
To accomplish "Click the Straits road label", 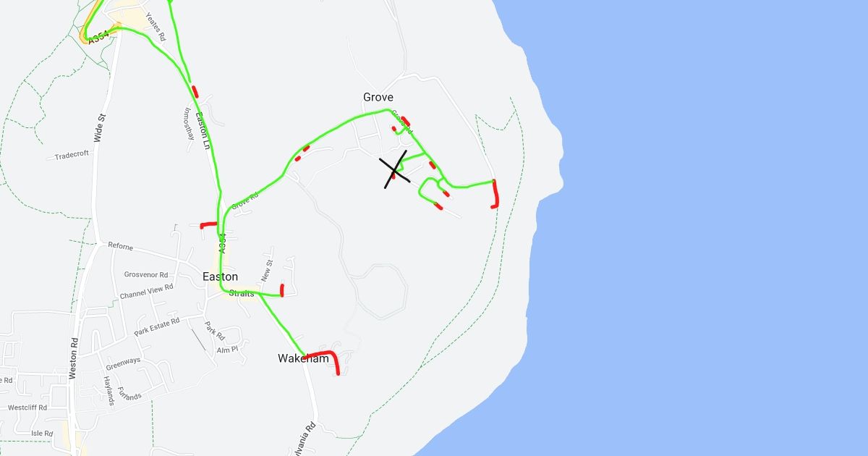I will 242,293.
